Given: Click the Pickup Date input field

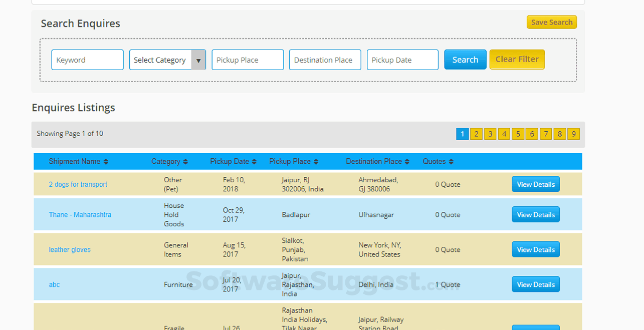Looking at the screenshot, I should tap(402, 60).
